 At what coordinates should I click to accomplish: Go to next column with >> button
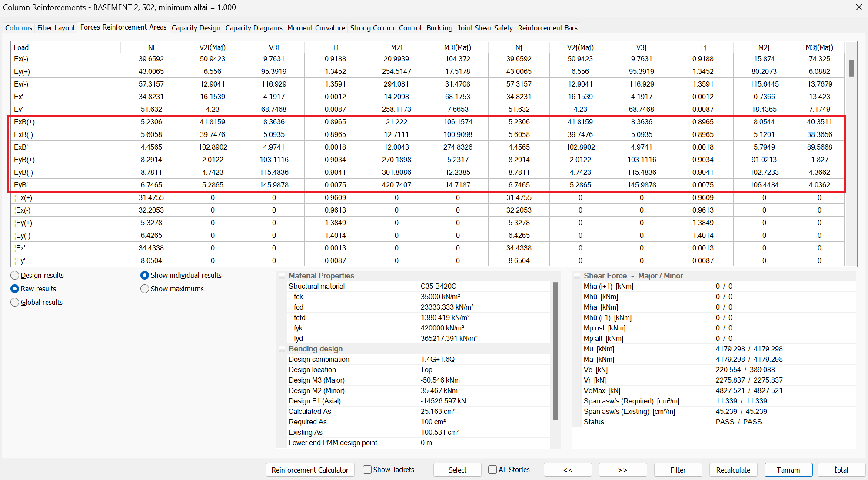(622, 470)
